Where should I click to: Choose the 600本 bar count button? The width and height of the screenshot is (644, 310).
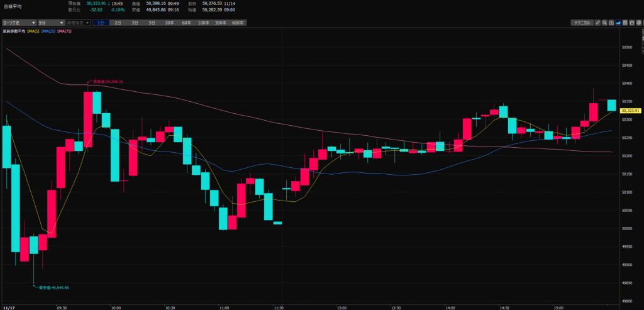[238, 23]
